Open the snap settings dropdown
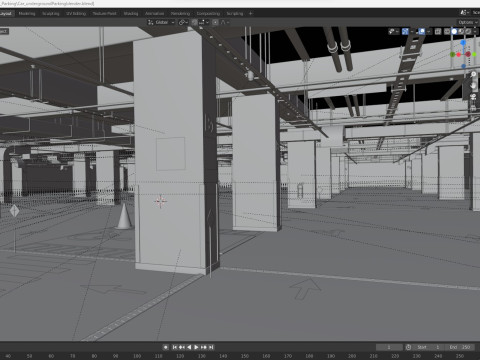Image resolution: width=480 pixels, height=360 pixels. pyautogui.click(x=204, y=22)
